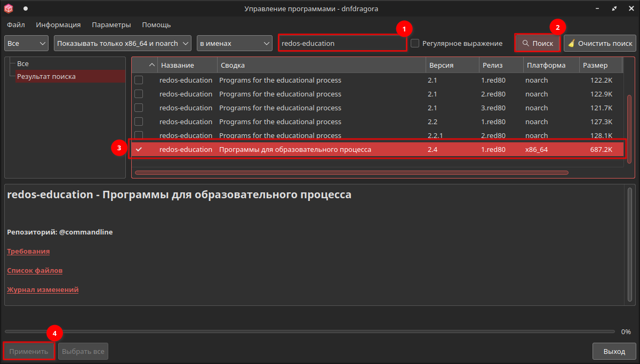Click the x86_64 platform cell in the table
The height and width of the screenshot is (364, 640).
[537, 149]
